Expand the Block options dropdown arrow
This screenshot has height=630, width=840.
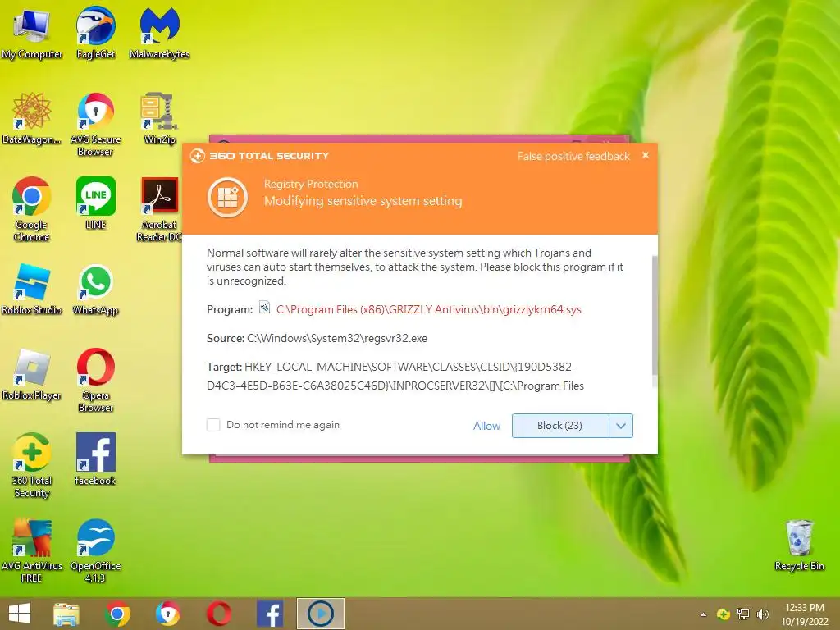click(x=621, y=426)
